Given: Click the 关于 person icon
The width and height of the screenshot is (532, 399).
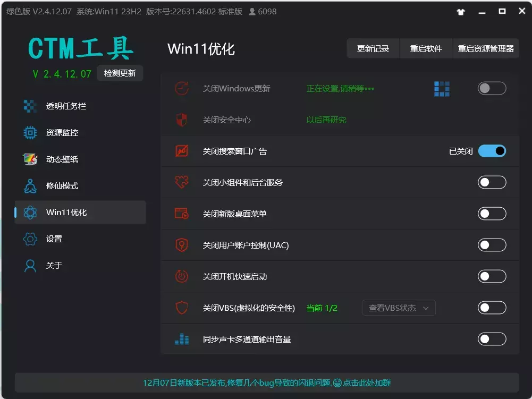Looking at the screenshot, I should click(30, 265).
